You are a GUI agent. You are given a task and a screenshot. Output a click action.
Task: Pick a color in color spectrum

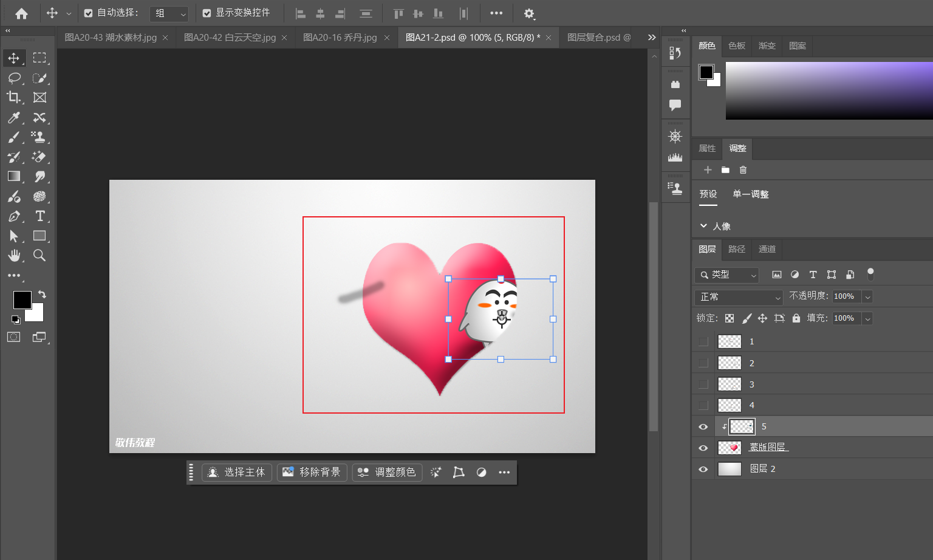point(829,90)
